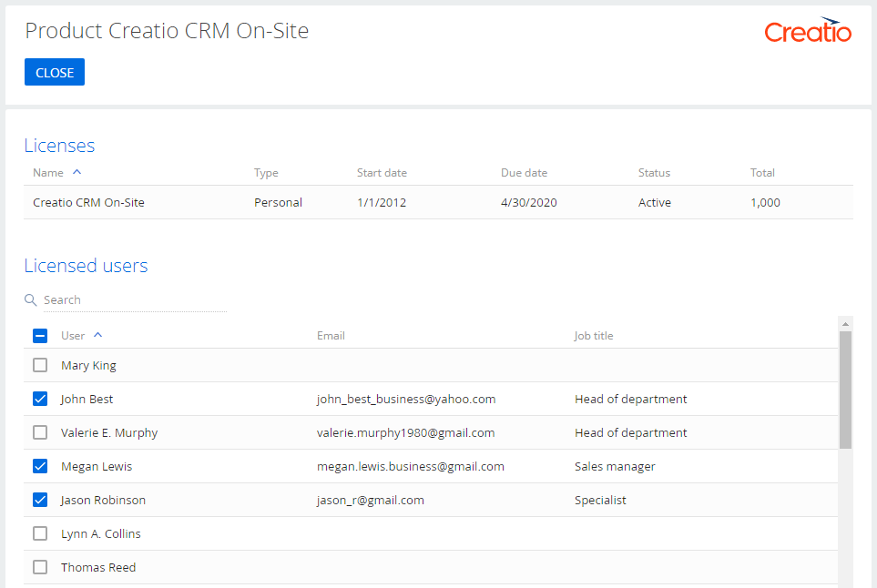The image size is (877, 588).
Task: Click email valerie.murphy1980@gmail.com
Action: click(405, 432)
